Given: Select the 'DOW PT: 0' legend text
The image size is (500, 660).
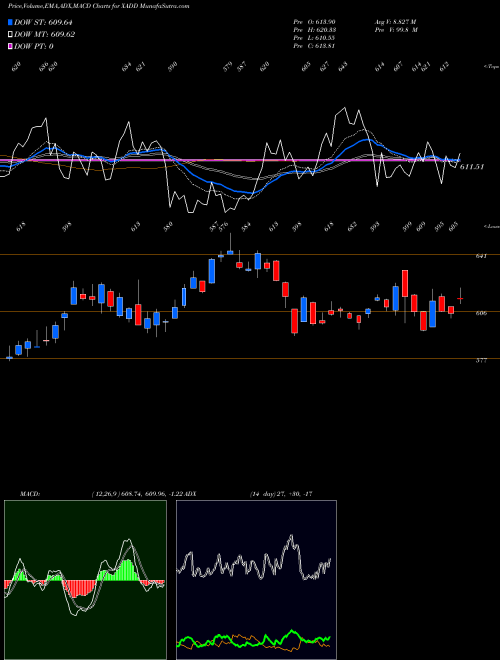Looking at the screenshot, I should (x=33, y=46).
